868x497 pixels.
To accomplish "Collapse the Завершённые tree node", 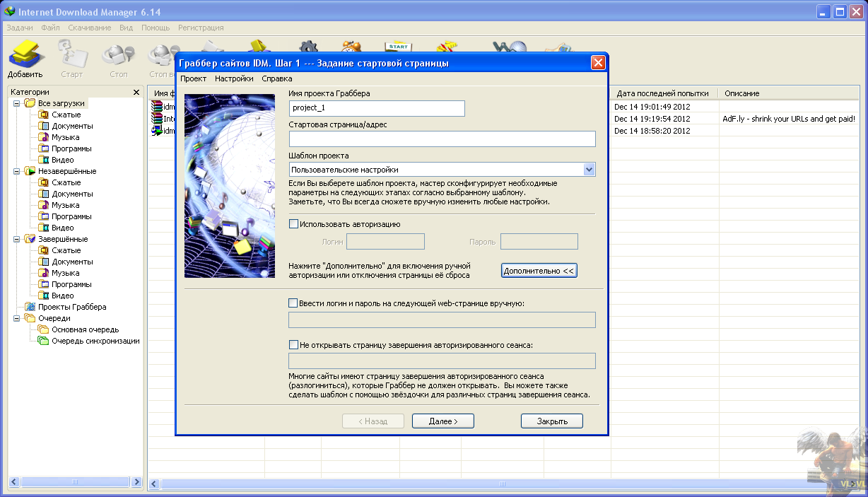I will click(x=16, y=239).
